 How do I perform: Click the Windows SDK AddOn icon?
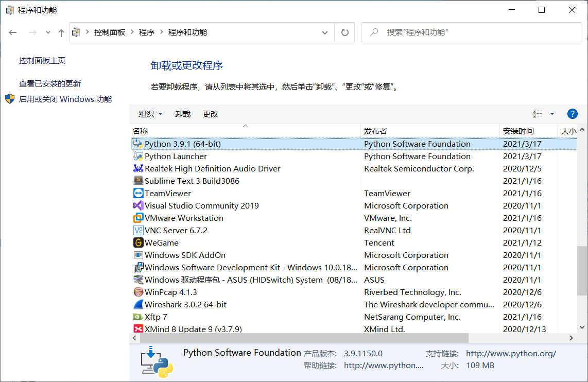(x=138, y=255)
